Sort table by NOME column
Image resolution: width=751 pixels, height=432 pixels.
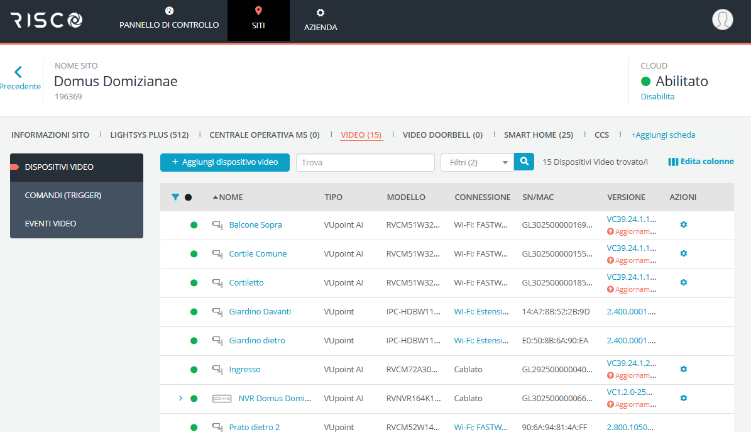point(229,197)
